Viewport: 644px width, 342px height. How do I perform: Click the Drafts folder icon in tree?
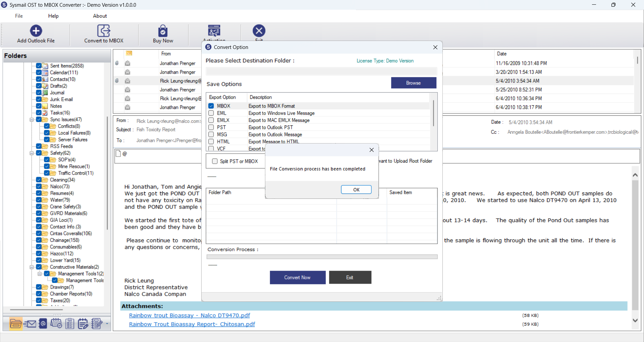tap(45, 86)
